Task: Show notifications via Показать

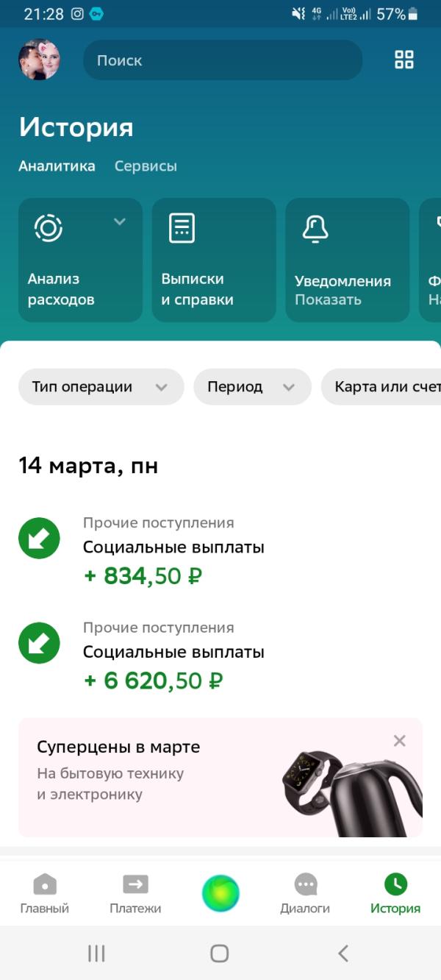Action: tap(328, 300)
